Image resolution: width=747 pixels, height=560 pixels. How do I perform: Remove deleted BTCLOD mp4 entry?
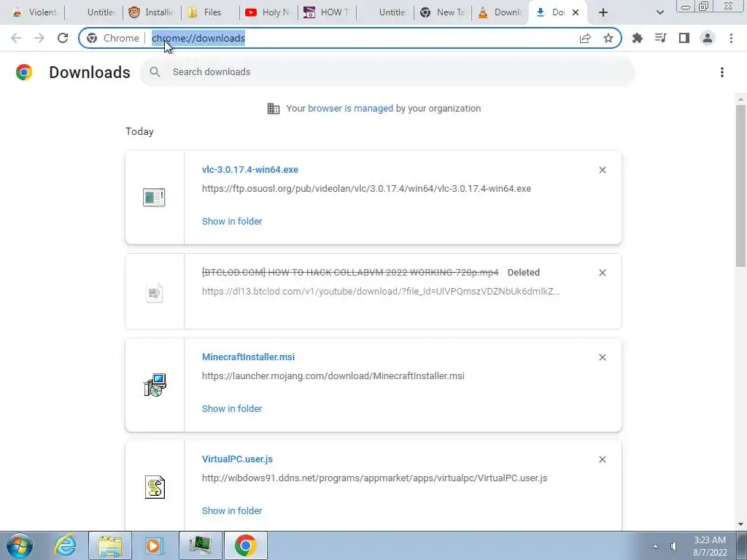(602, 273)
